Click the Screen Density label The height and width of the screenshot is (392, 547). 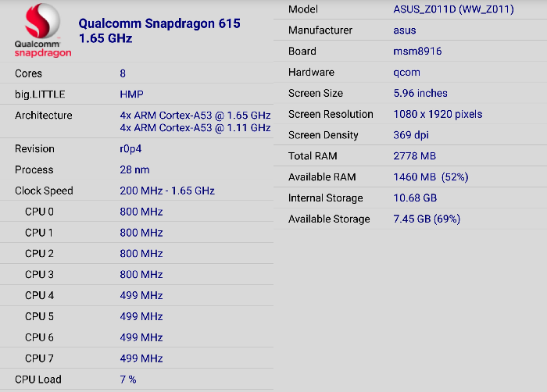pyautogui.click(x=323, y=135)
